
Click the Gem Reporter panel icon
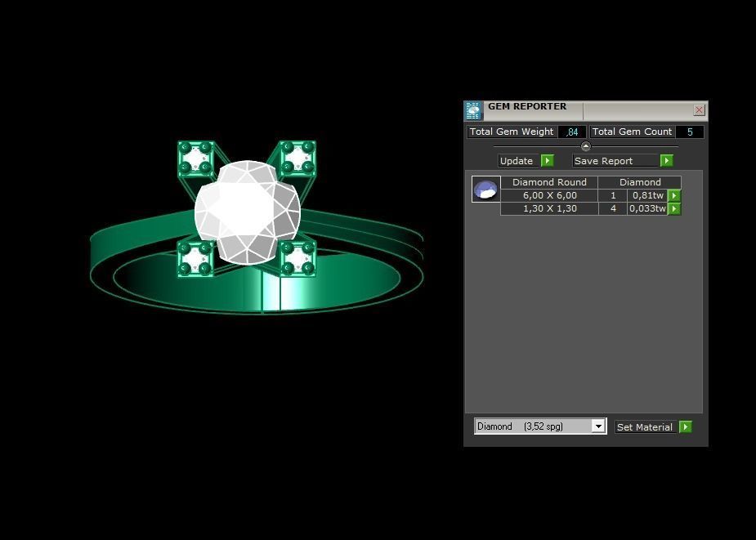pos(473,111)
